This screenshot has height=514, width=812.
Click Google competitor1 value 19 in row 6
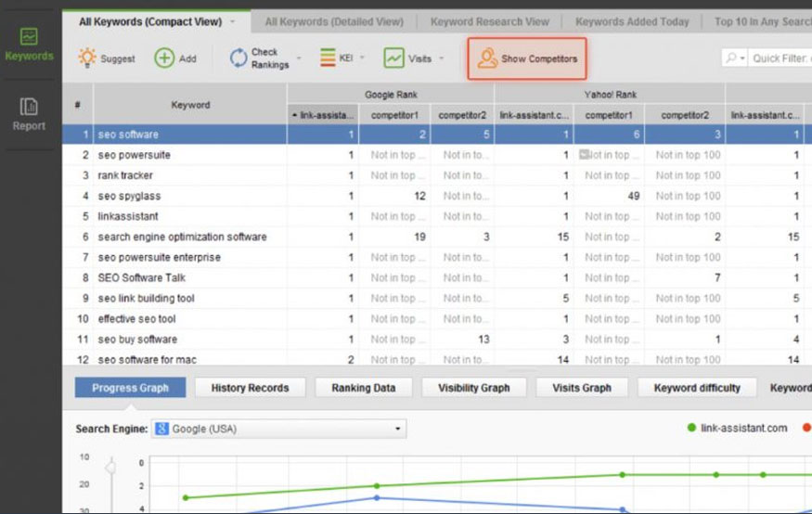tap(419, 238)
